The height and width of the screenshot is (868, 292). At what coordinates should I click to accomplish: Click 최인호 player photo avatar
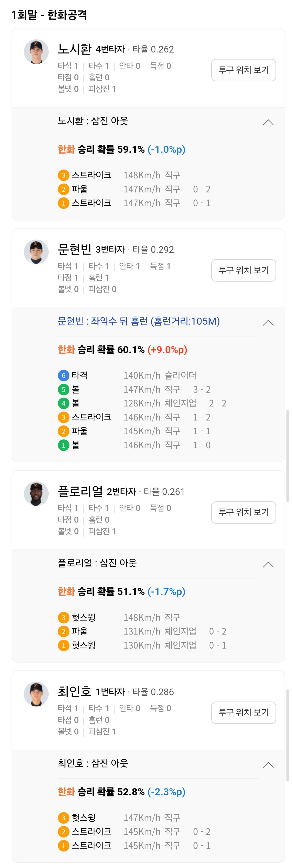pyautogui.click(x=36, y=694)
